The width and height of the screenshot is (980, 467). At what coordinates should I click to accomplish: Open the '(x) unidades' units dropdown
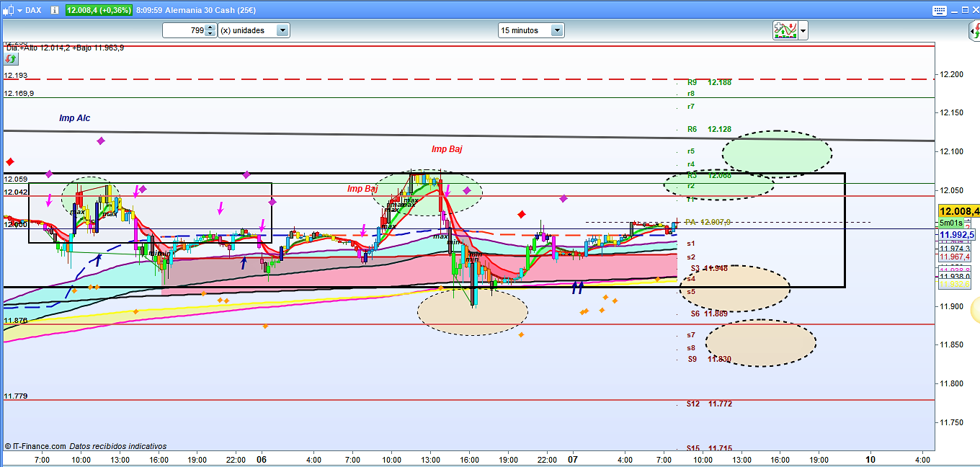point(282,30)
